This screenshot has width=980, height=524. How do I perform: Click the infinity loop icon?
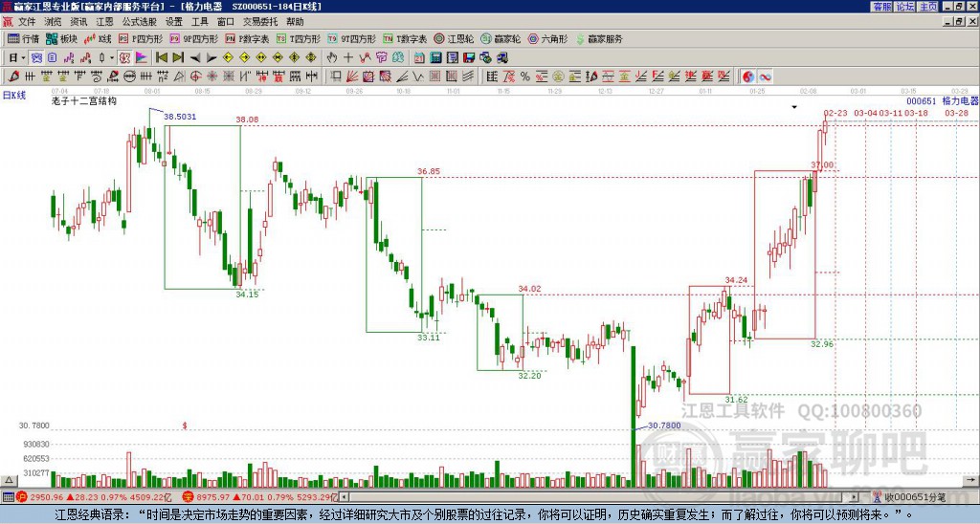coord(765,76)
